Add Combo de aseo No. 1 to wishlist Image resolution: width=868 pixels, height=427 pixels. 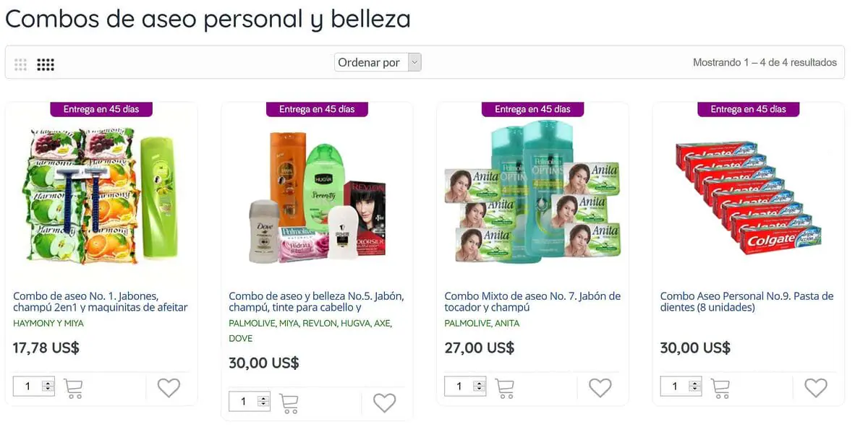169,388
